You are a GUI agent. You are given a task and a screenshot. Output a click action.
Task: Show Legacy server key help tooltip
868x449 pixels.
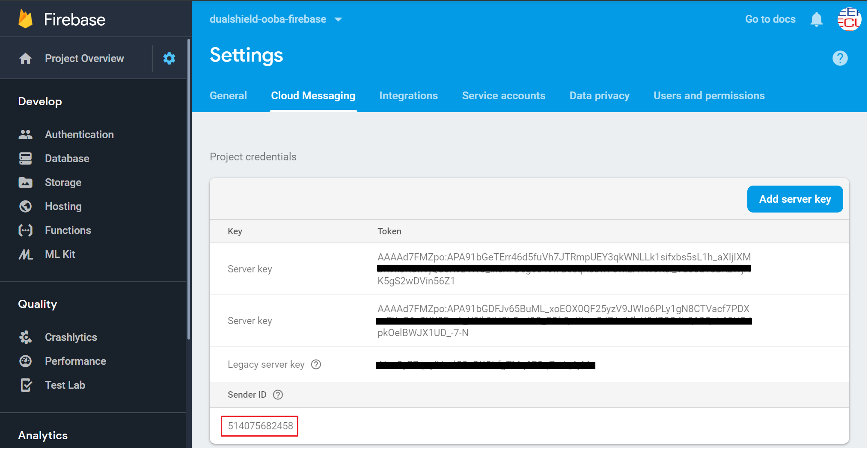[316, 364]
